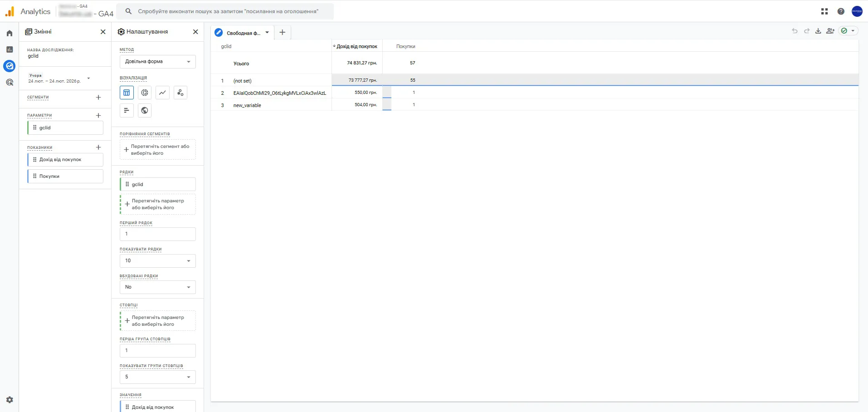Select the geo map visualization

tap(145, 110)
